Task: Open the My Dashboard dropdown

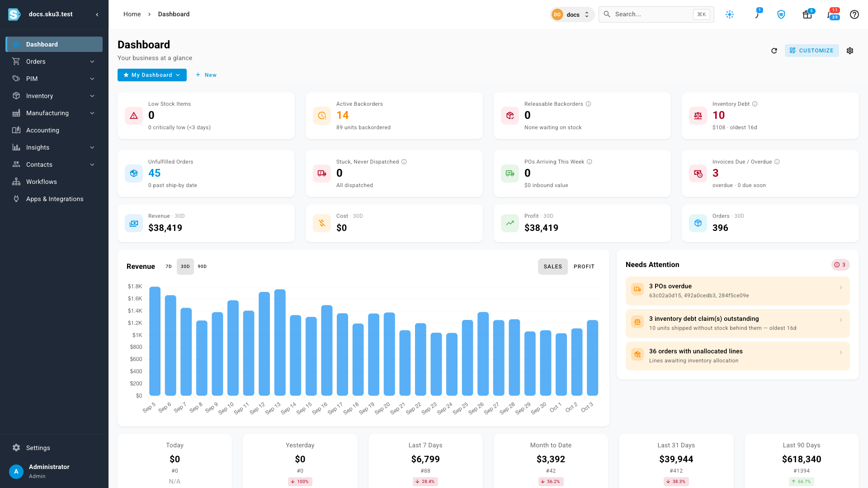Action: [152, 75]
